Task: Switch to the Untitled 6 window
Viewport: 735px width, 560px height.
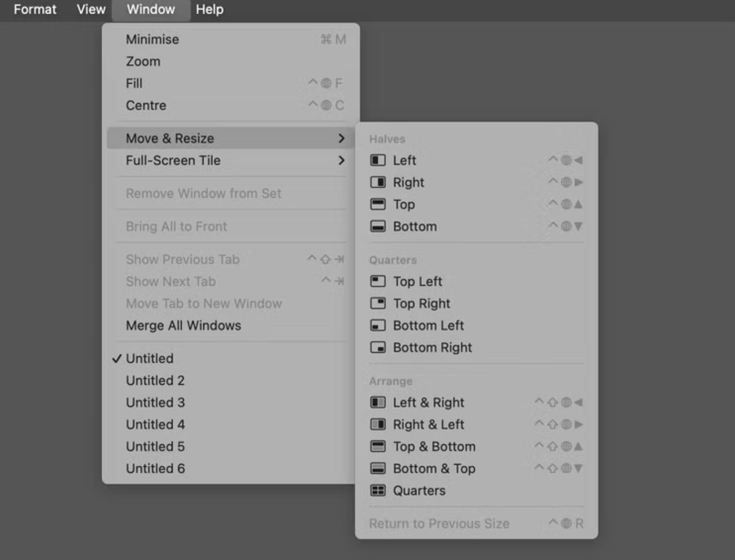Action: pyautogui.click(x=155, y=468)
